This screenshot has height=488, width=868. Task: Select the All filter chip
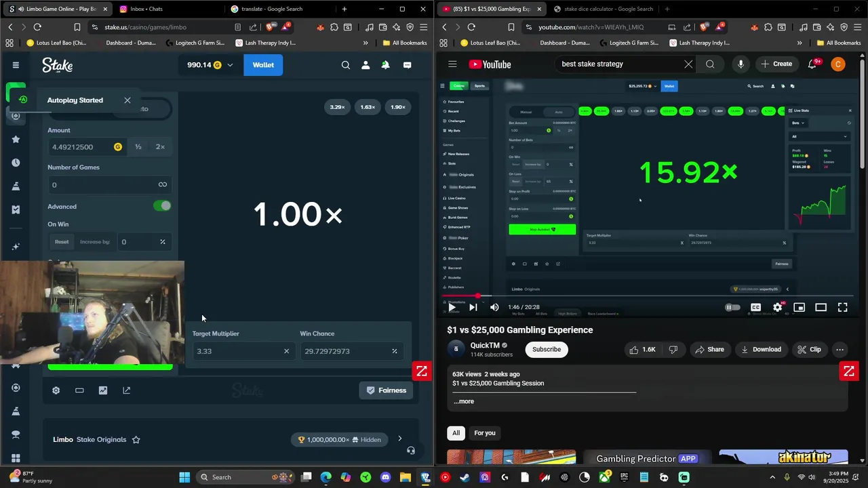point(456,433)
